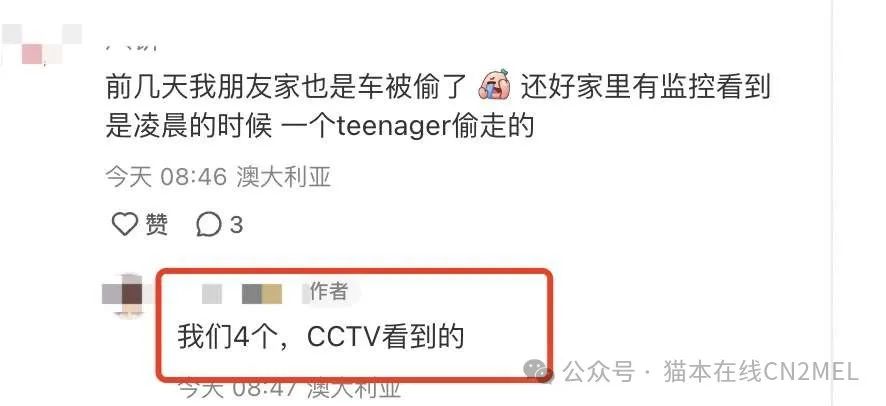Click the 作者 author badge

(328, 292)
